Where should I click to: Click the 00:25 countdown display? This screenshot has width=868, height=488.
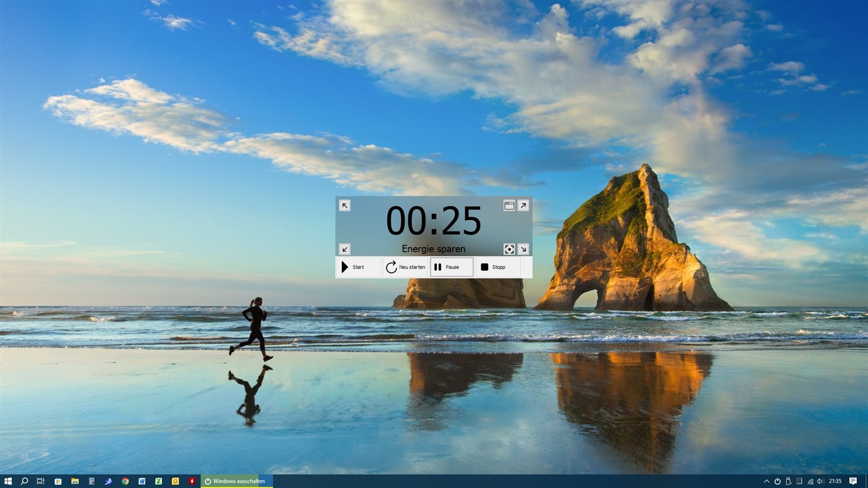click(434, 220)
